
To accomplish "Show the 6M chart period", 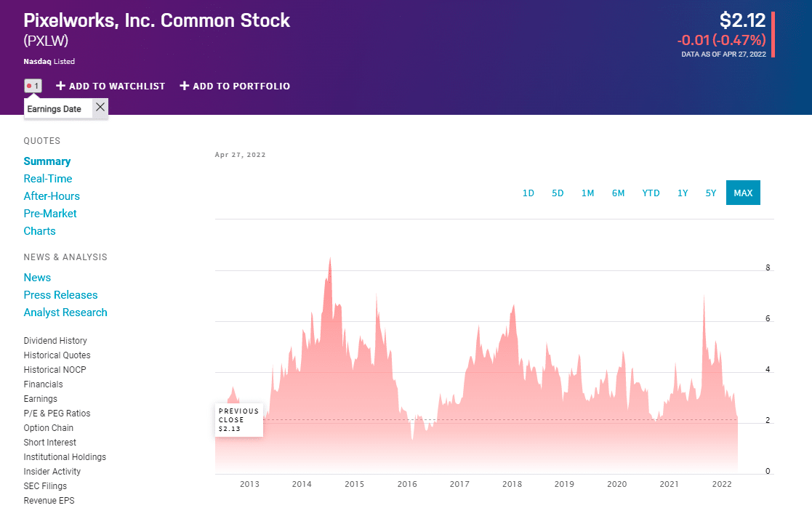I will pos(618,193).
